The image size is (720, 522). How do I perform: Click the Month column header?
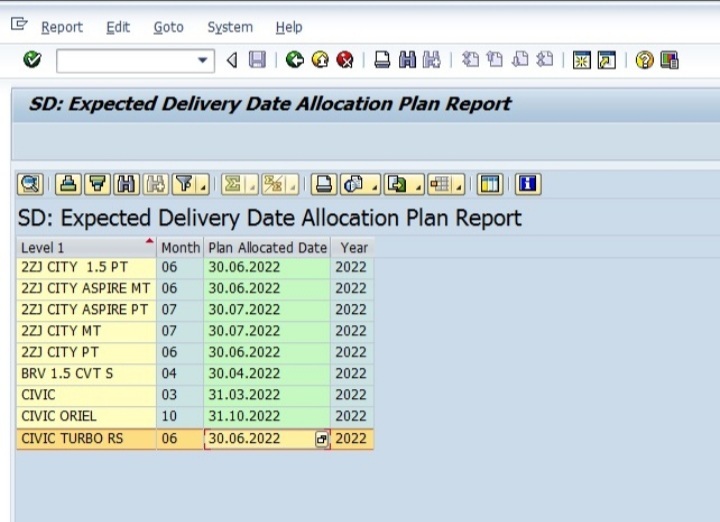point(180,247)
